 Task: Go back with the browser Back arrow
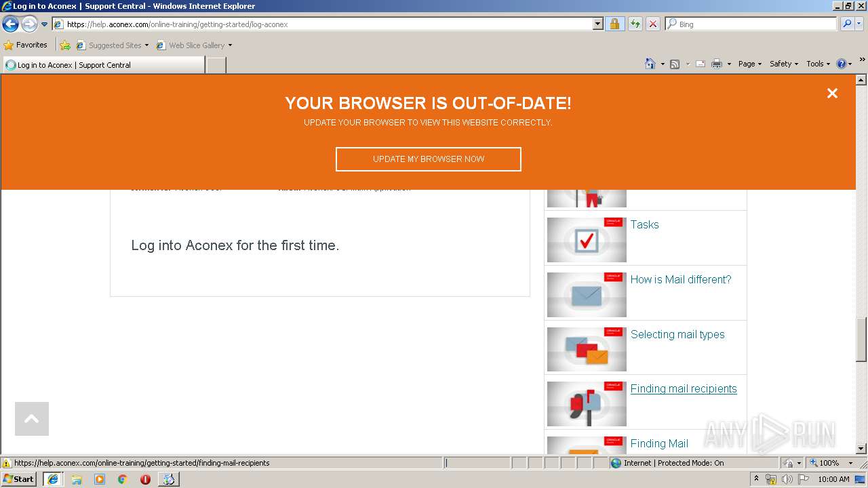coord(10,24)
